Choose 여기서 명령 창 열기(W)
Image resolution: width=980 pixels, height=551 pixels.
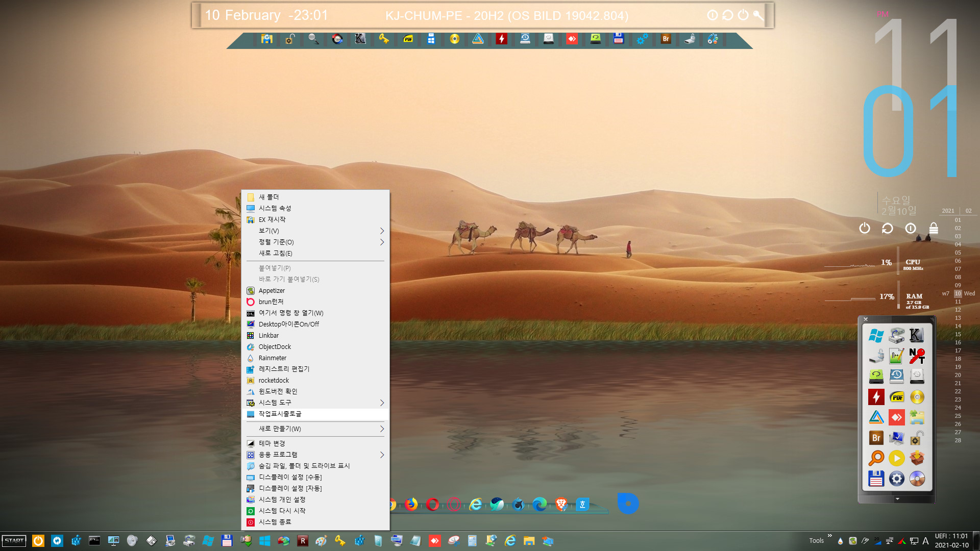point(315,313)
